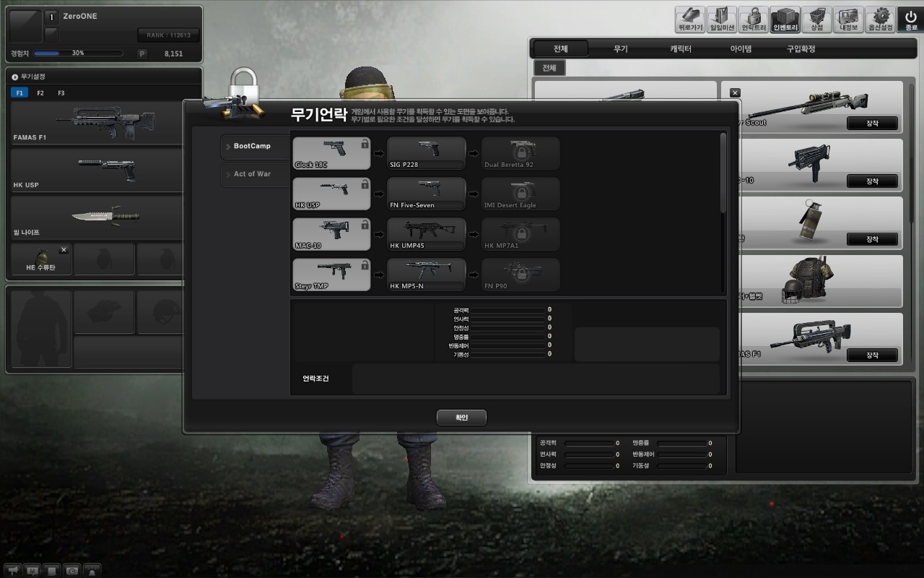Select the FN Five-Seven weapon card
The image size is (924, 578).
point(427,194)
